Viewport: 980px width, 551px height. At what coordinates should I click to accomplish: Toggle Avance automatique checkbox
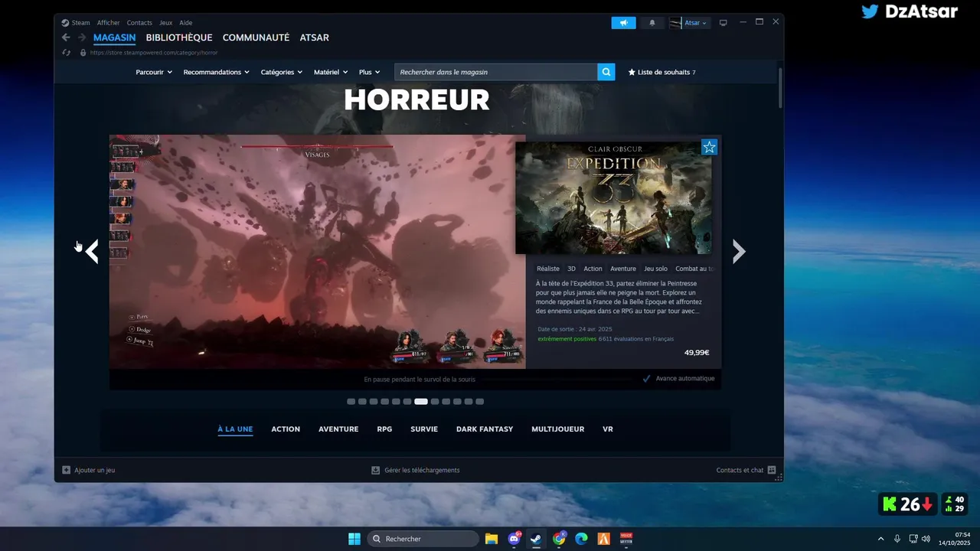coord(647,378)
